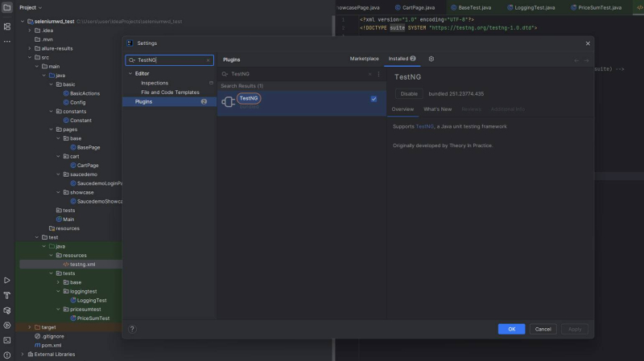This screenshot has width=644, height=361.
Task: Select Plugins in settings tree
Action: pyautogui.click(x=169, y=102)
